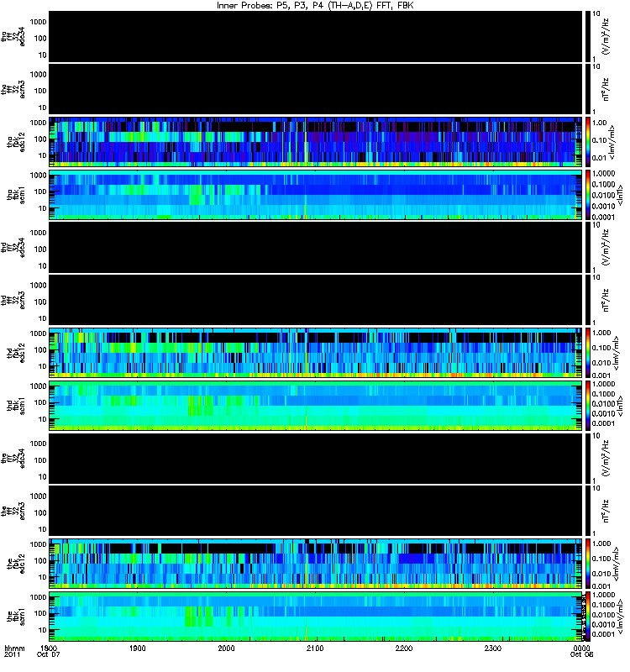Screen dimensions: 630x672
Task: Click the 'tha fbk scm1' y-axis label
Action: (16, 194)
